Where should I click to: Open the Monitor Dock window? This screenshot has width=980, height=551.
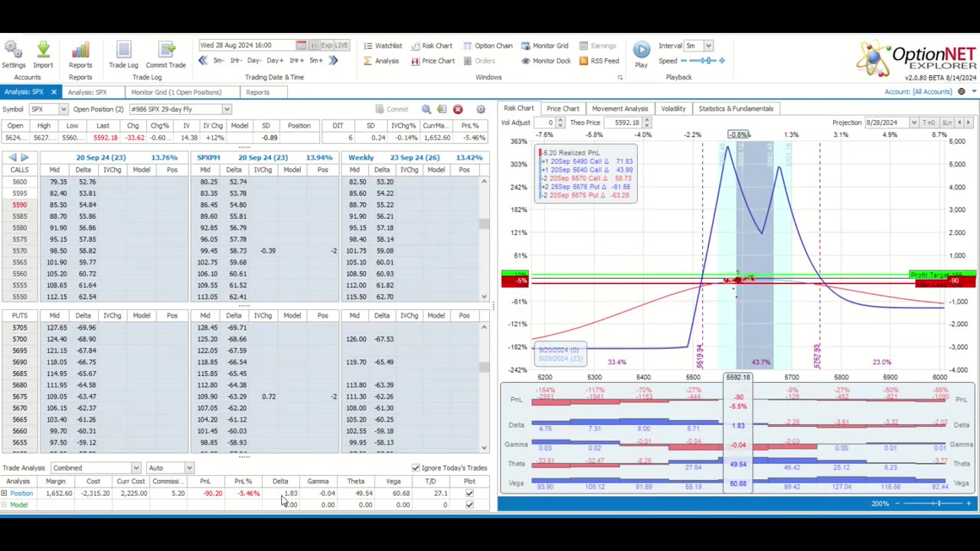546,61
